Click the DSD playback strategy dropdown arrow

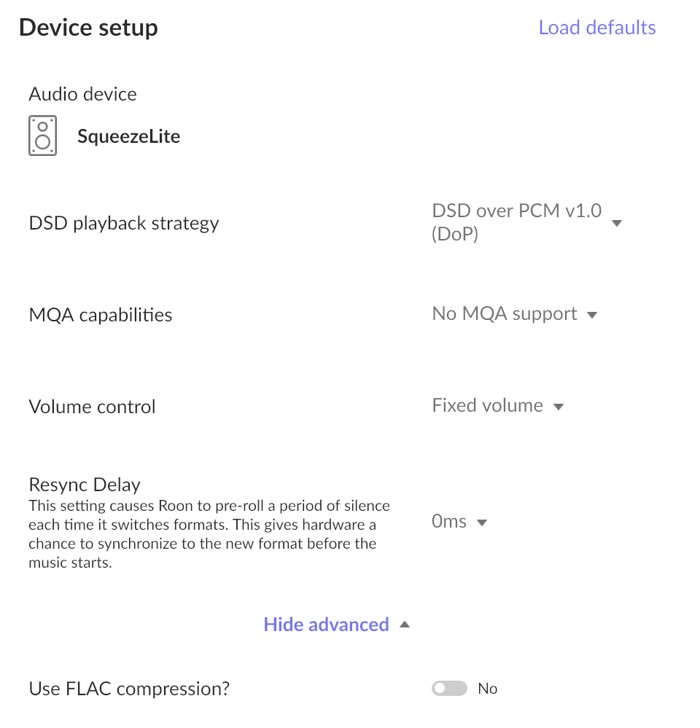(617, 223)
